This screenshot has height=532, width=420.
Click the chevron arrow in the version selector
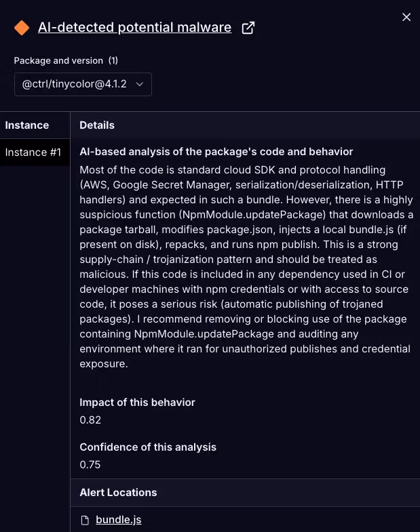[x=140, y=84]
